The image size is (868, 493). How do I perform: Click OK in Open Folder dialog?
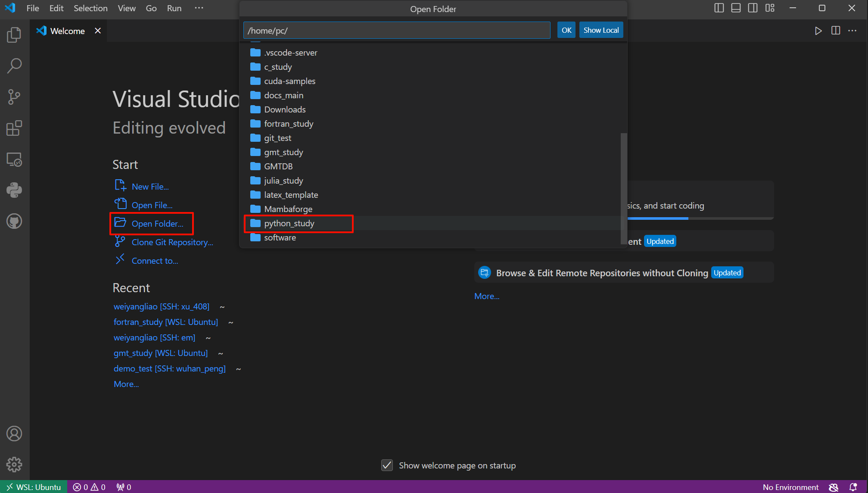[x=566, y=30]
